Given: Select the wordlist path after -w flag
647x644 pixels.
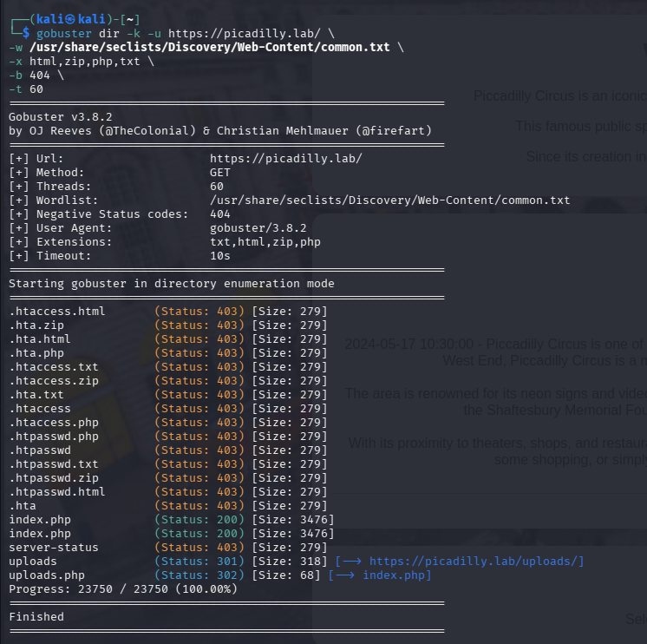Looking at the screenshot, I should [209, 47].
